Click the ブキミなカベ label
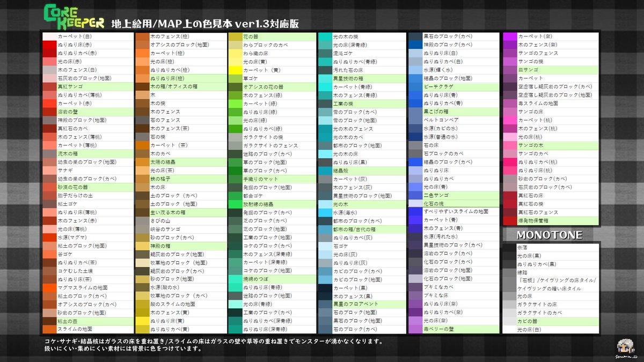The height and width of the screenshot is (362, 644). click(439, 287)
